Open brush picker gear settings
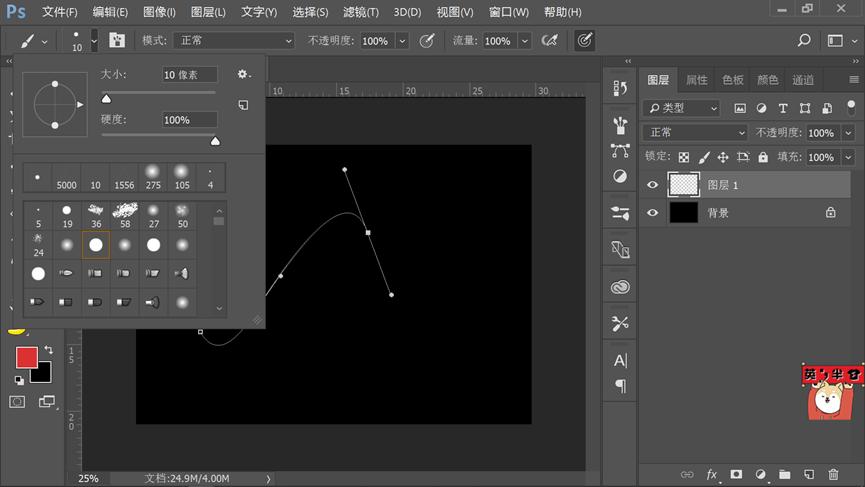This screenshot has width=865, height=487. (243, 74)
